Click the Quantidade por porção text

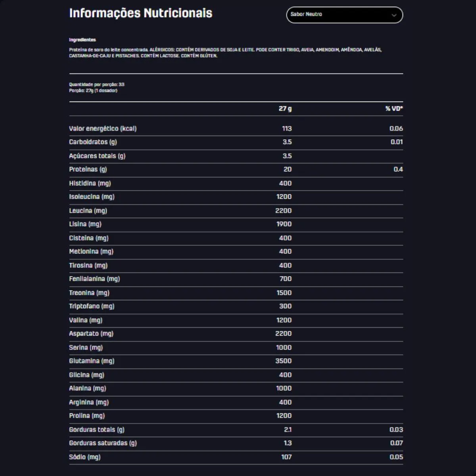pyautogui.click(x=97, y=84)
